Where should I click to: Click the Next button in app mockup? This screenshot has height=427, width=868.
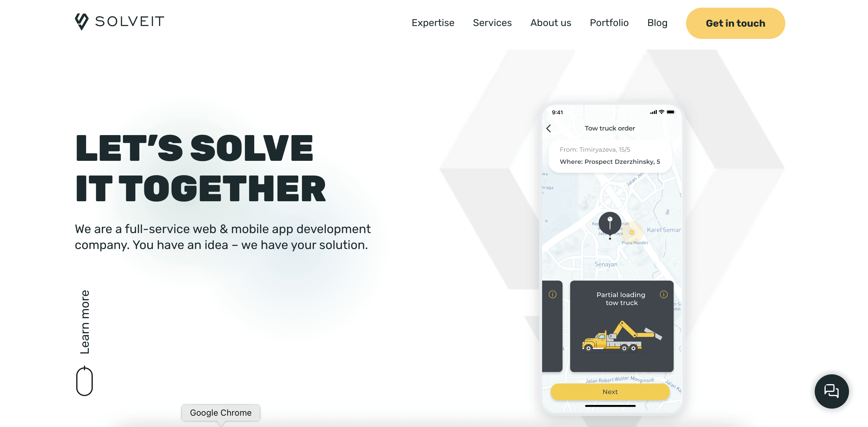point(610,391)
